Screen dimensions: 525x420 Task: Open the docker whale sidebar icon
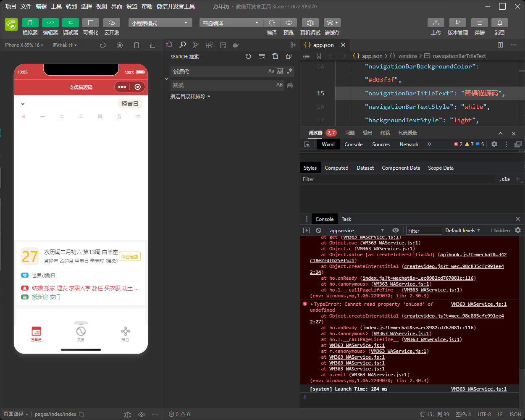[x=236, y=45]
